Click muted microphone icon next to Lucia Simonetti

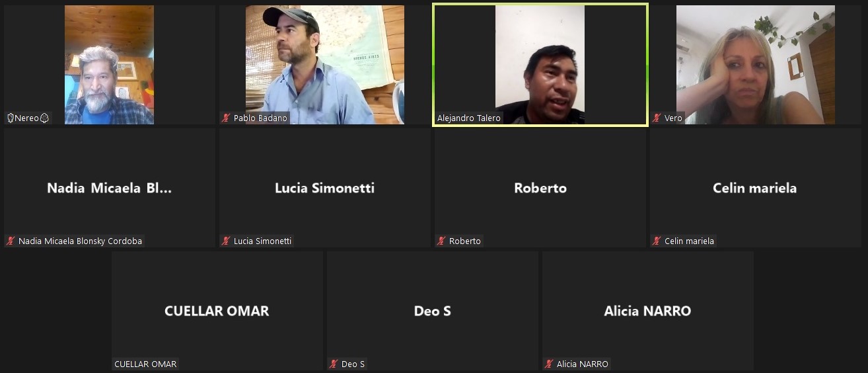(226, 241)
